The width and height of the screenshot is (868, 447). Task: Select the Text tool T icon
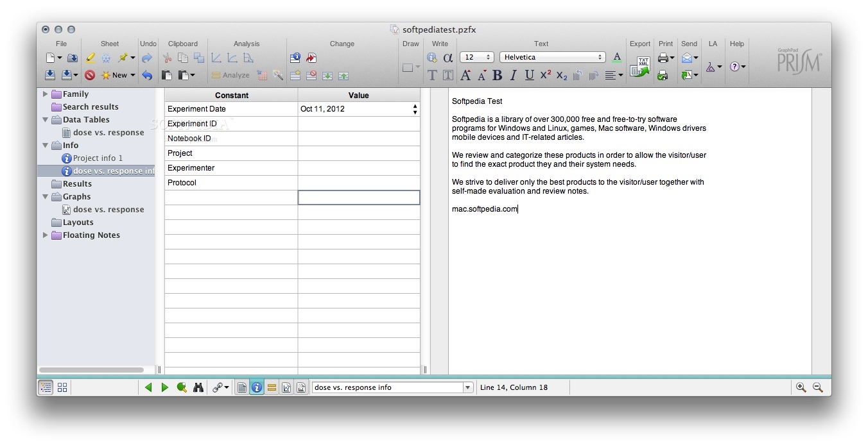coord(432,75)
